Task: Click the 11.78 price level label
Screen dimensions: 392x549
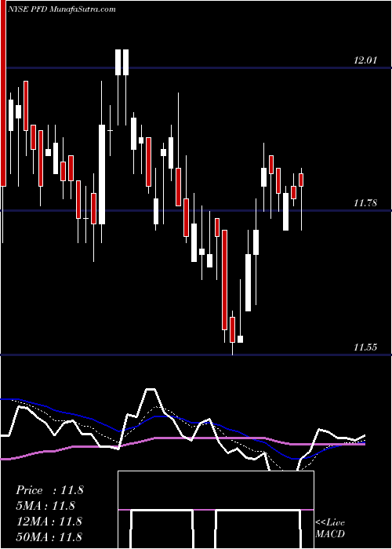Action: tap(365, 202)
